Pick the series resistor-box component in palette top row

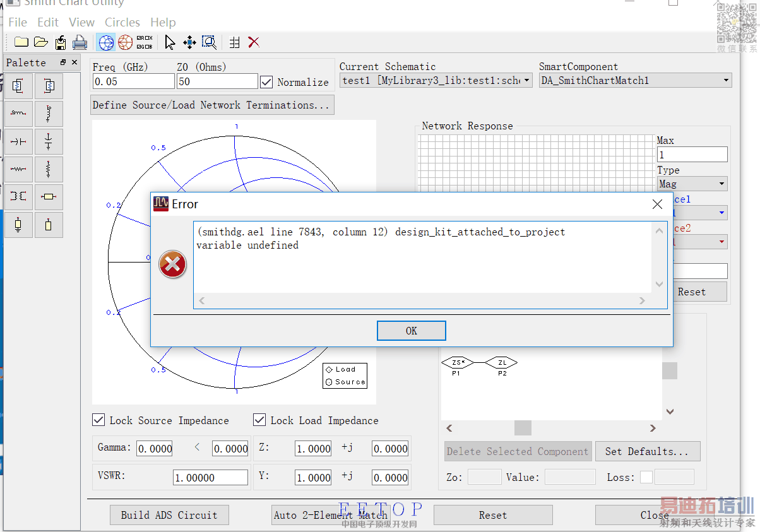point(18,86)
